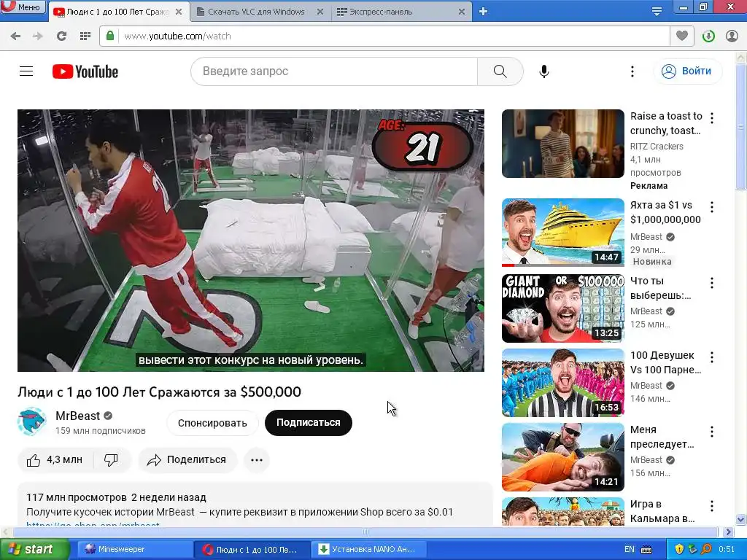Click the Подписаться subscribe button
Viewport: 747px width, 560px height.
click(309, 423)
